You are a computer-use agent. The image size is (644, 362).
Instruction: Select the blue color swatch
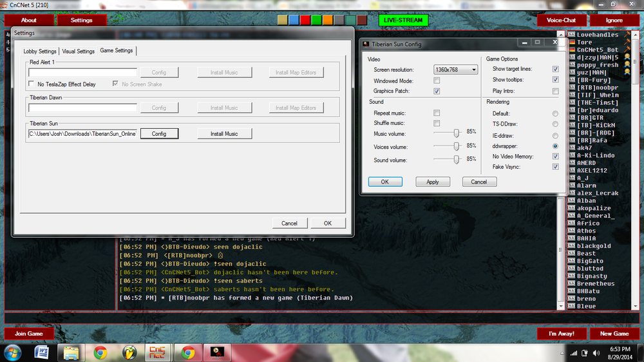click(294, 20)
